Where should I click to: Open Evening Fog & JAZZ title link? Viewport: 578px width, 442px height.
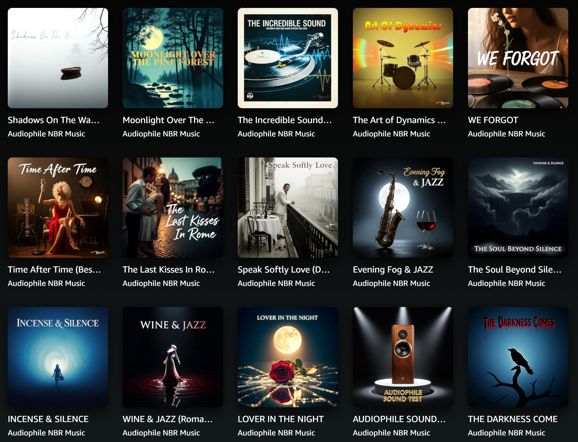pos(393,270)
